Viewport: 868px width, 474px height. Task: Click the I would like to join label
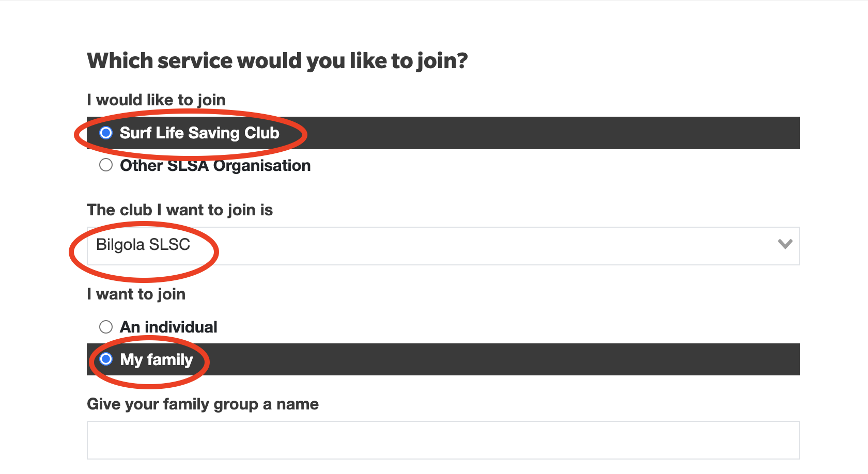tap(156, 100)
